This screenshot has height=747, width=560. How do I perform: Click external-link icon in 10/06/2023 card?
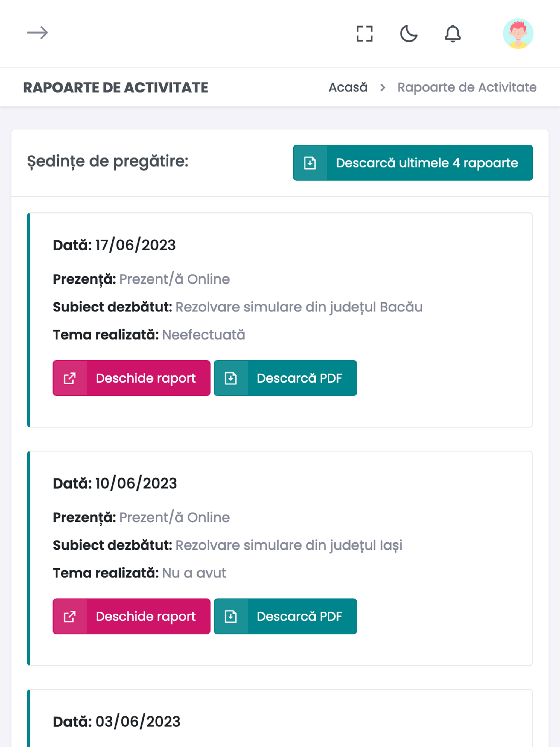point(69,617)
